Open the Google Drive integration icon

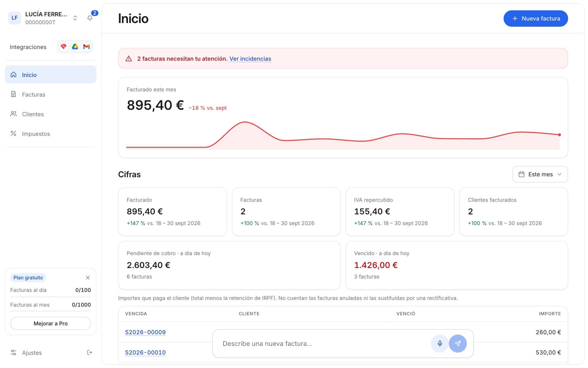(75, 47)
